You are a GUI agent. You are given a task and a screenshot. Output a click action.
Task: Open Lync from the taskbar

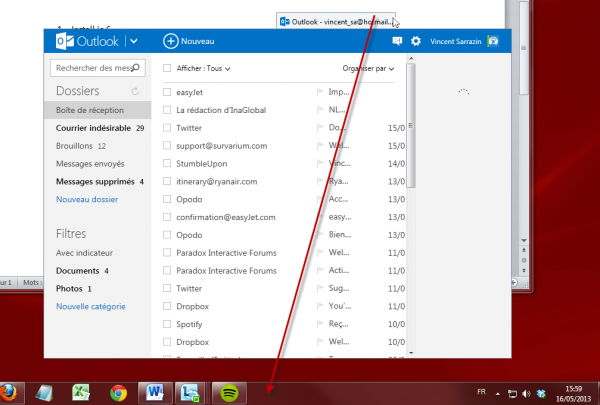(190, 393)
